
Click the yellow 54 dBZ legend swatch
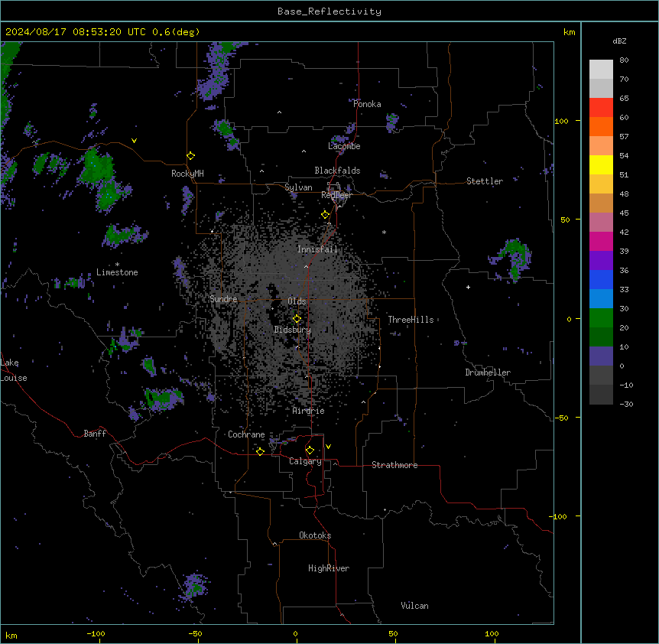(601, 164)
